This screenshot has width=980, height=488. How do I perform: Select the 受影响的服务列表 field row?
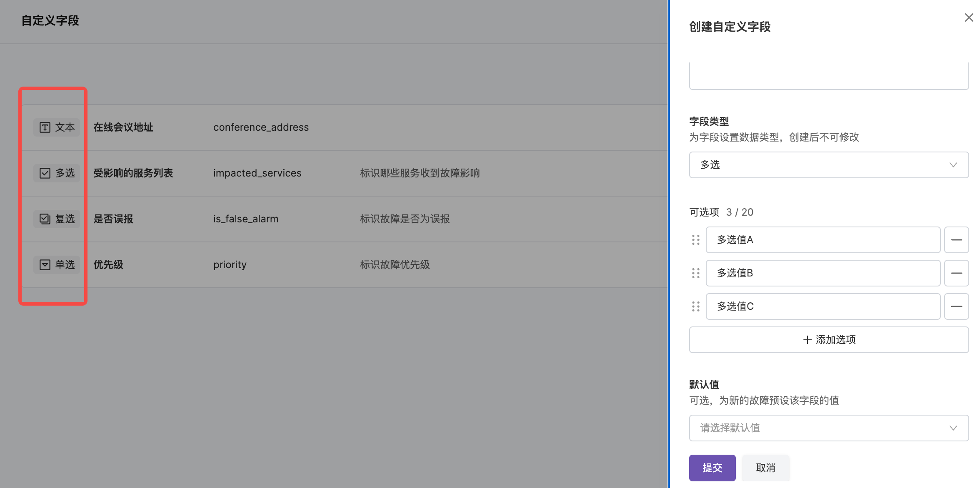click(292, 173)
